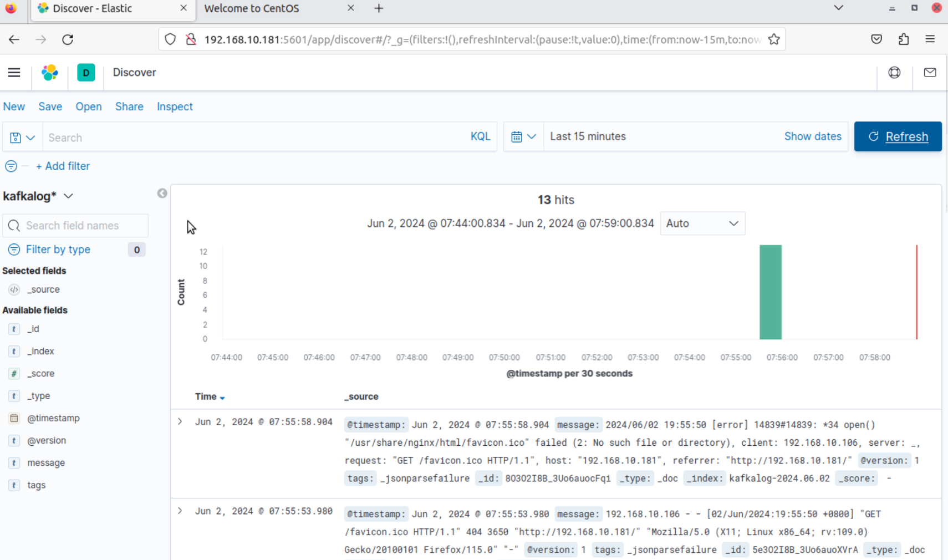The width and height of the screenshot is (948, 560).
Task: Open a new browser tab
Action: (379, 8)
